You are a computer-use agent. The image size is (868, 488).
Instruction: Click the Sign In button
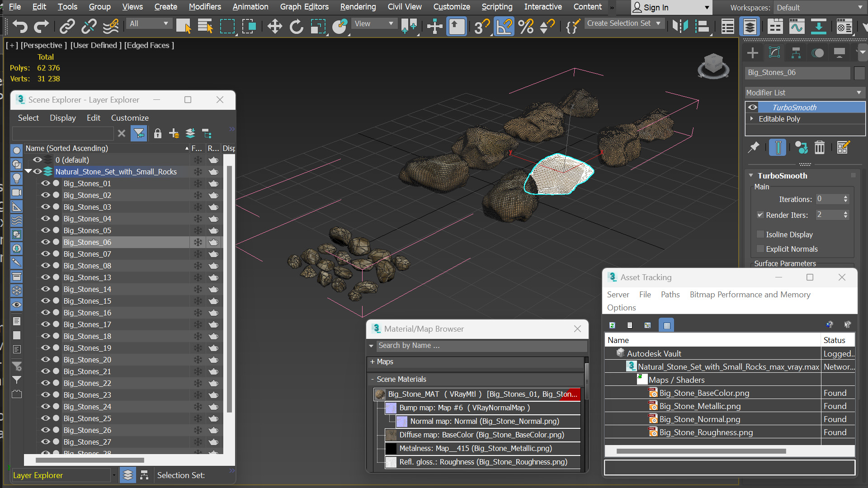click(x=671, y=8)
